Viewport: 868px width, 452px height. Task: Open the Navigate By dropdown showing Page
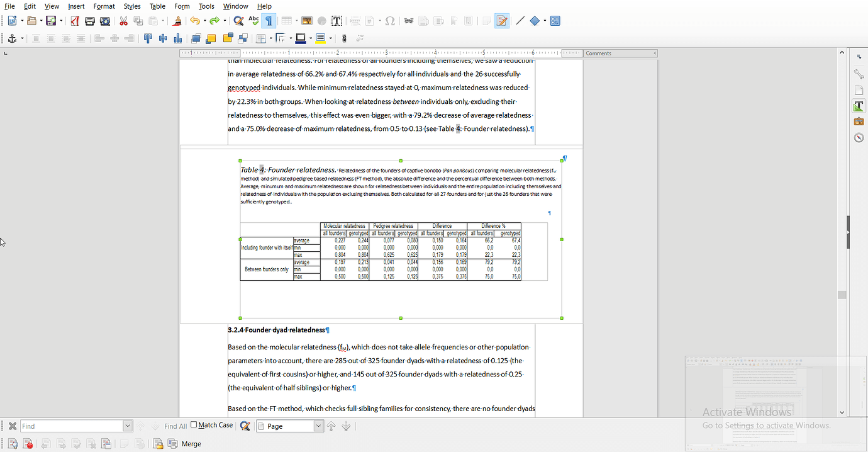[x=318, y=426]
